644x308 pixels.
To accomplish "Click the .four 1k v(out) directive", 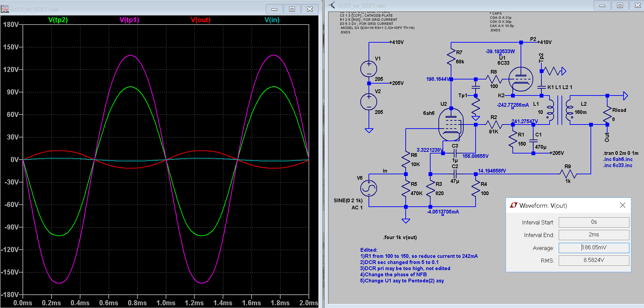I will click(x=400, y=237).
